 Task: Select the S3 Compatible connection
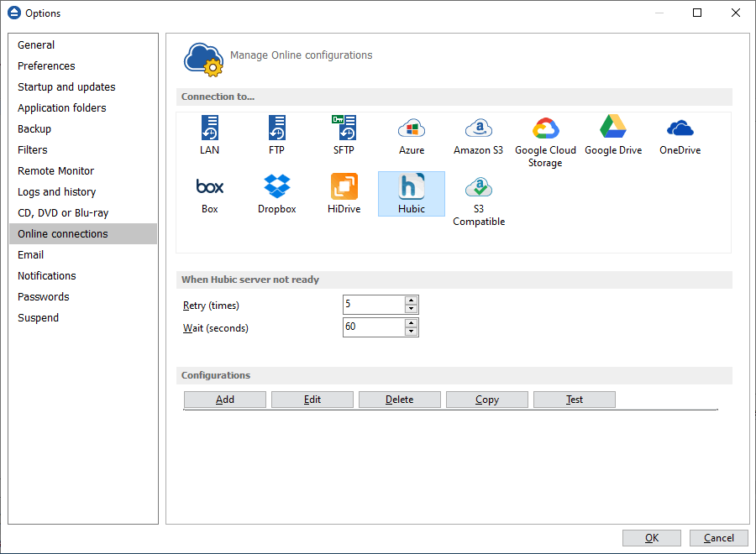(x=478, y=200)
